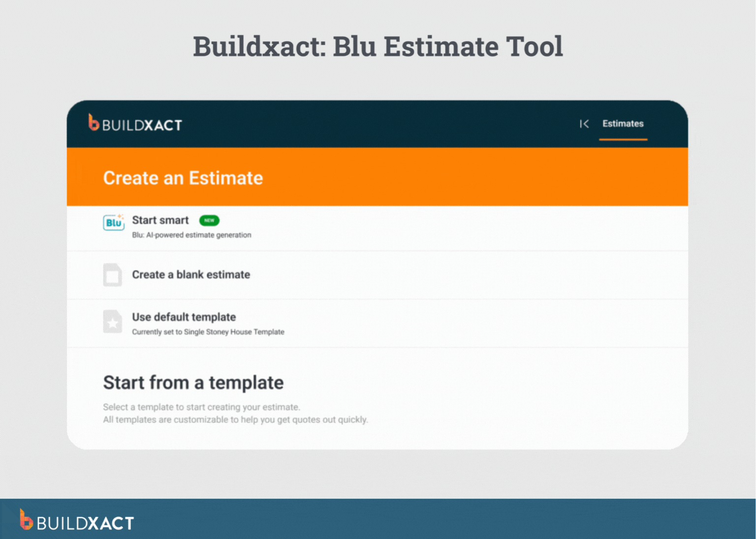This screenshot has height=539, width=756.
Task: Click the star template icon for Use default template
Action: point(113,323)
